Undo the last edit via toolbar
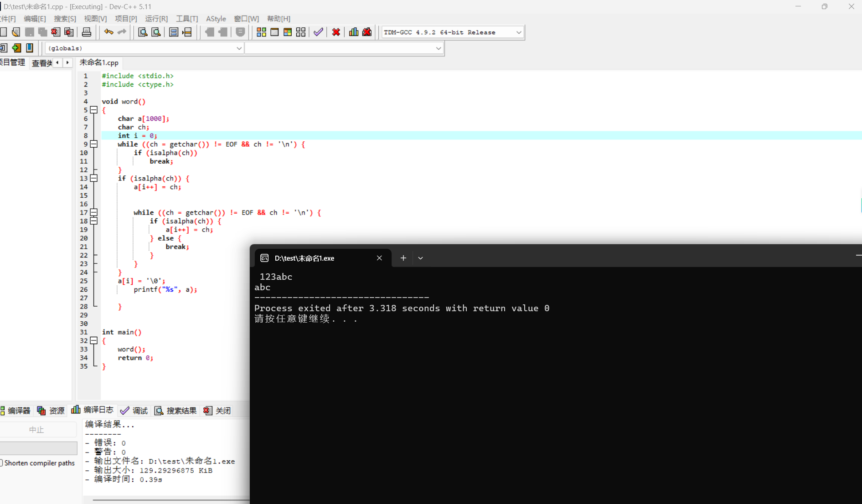This screenshot has width=862, height=504. coord(108,32)
